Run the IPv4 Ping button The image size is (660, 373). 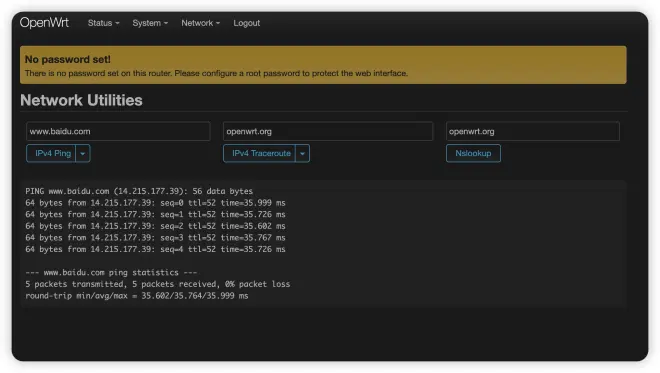coord(51,153)
